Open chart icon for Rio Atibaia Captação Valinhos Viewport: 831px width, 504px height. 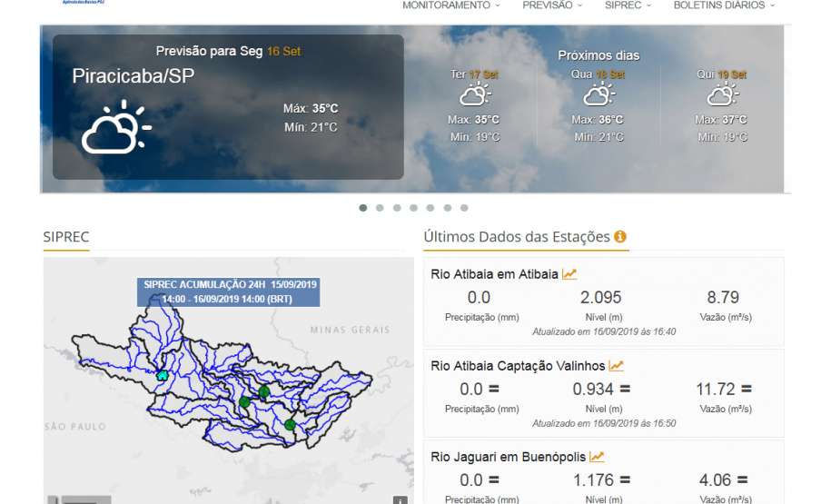click(616, 366)
